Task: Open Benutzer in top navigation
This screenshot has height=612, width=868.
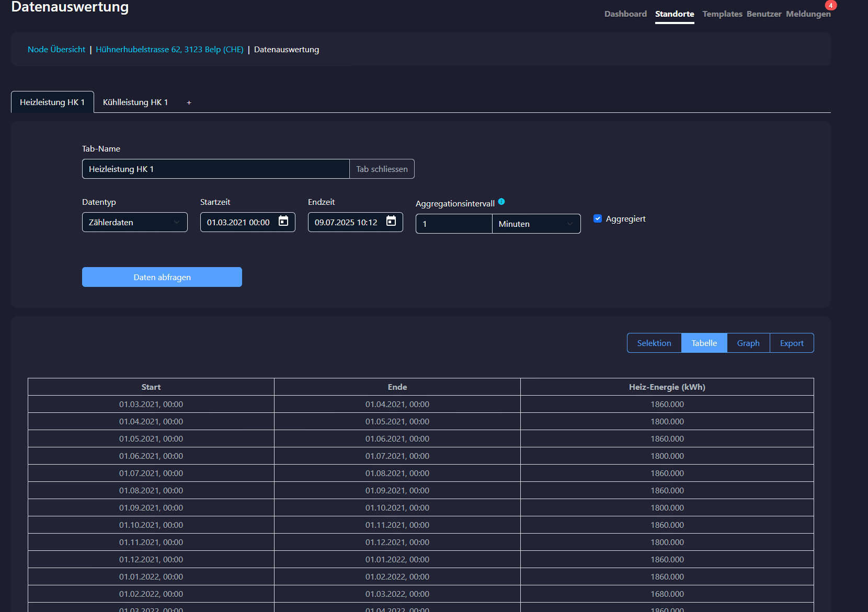Action: (763, 14)
